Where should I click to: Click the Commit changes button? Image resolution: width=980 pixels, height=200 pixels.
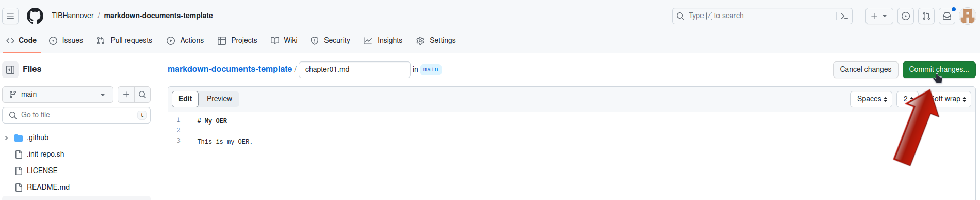tap(939, 69)
